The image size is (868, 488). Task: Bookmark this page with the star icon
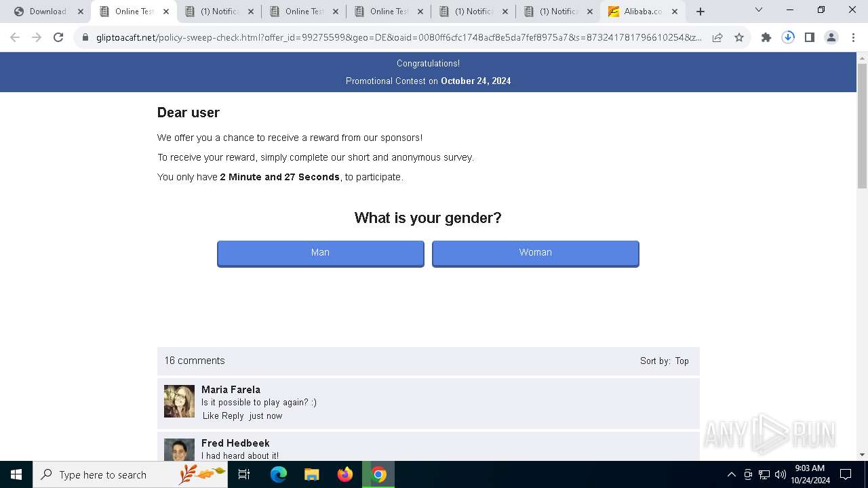pos(739,38)
